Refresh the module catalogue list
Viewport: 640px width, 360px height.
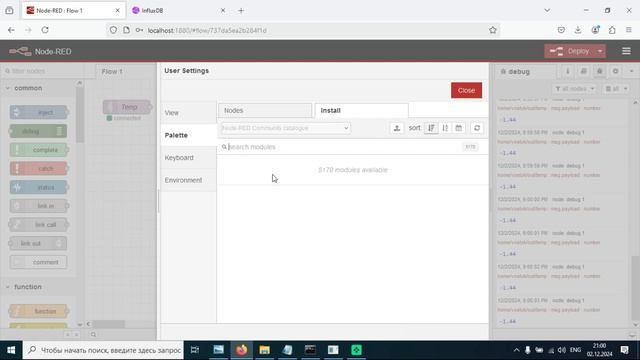[x=477, y=128]
